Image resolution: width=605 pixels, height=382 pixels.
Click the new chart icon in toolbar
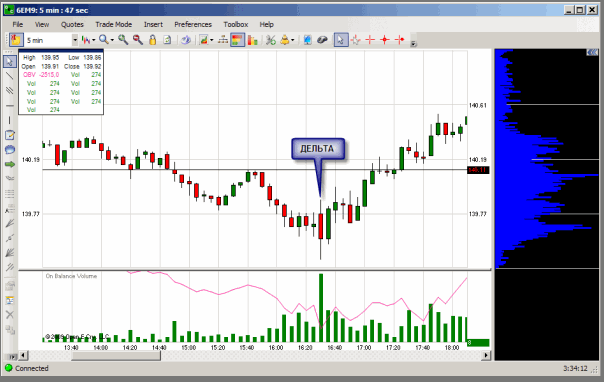click(x=16, y=40)
